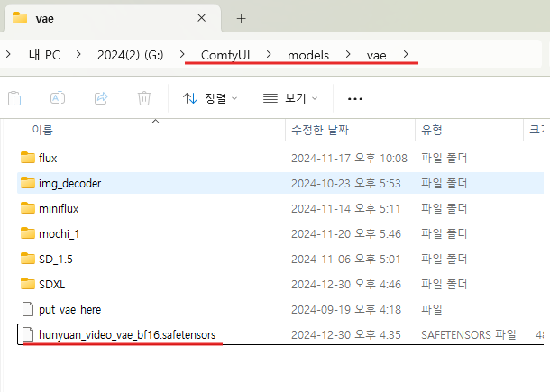The width and height of the screenshot is (550, 392).
Task: Click the mochi_1 folder name
Action: [59, 234]
